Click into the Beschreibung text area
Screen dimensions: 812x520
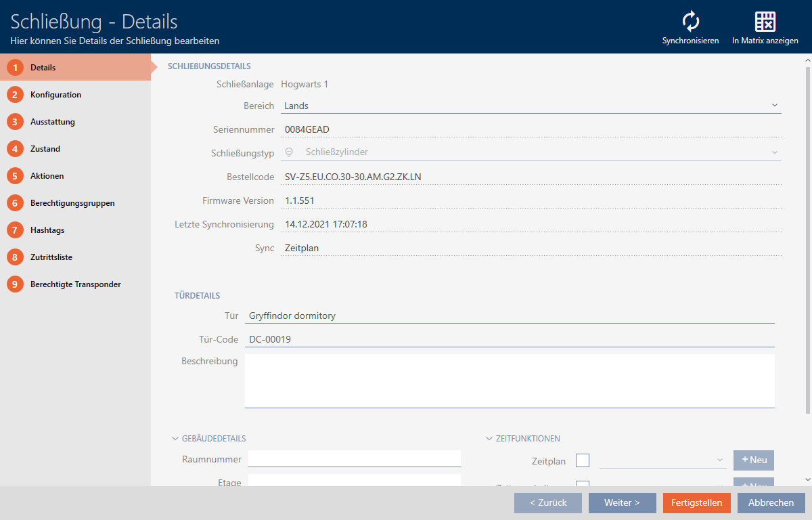(509, 381)
